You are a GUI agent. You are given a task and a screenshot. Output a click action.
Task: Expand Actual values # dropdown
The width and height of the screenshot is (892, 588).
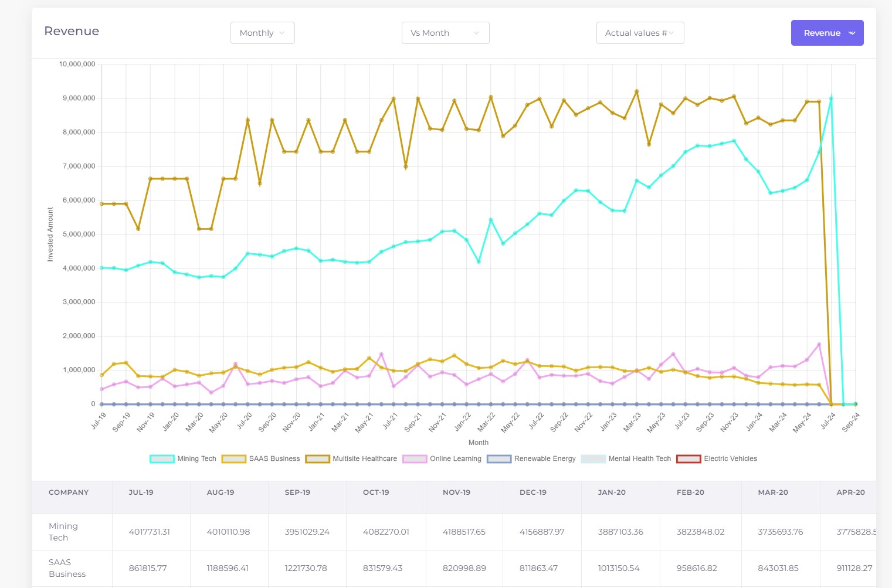coord(640,33)
